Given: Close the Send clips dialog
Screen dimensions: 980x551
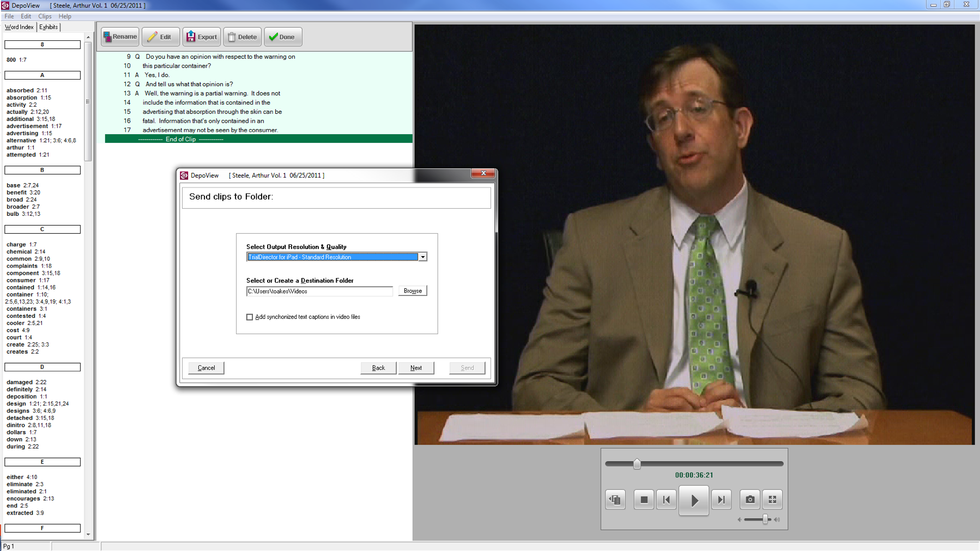Looking at the screenshot, I should click(483, 173).
